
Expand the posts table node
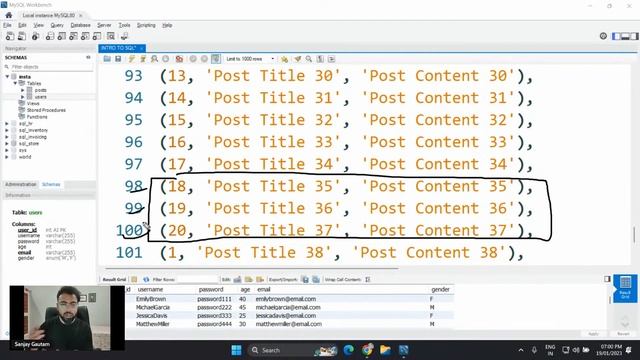(23, 90)
